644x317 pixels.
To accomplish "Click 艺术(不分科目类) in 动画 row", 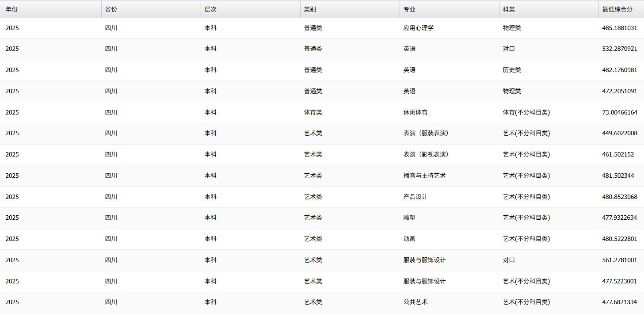I will coord(526,239).
